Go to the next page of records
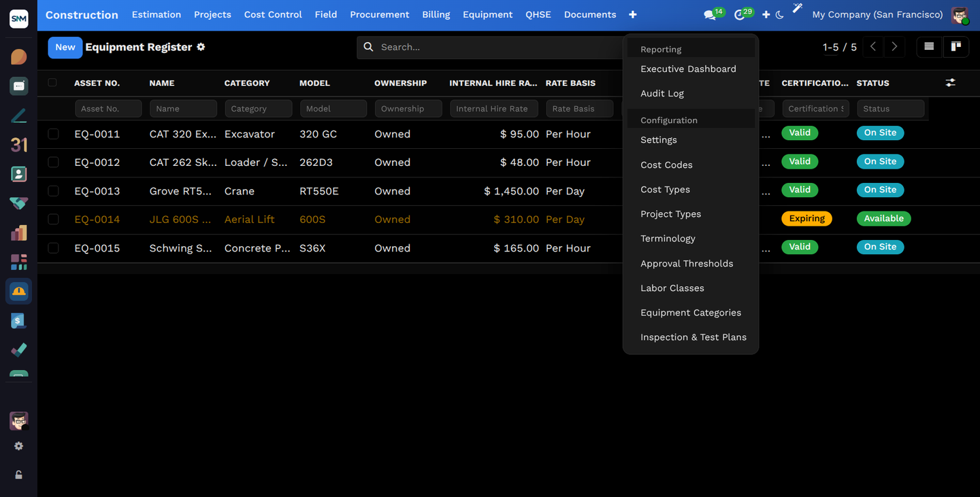The image size is (980, 497). (x=894, y=47)
